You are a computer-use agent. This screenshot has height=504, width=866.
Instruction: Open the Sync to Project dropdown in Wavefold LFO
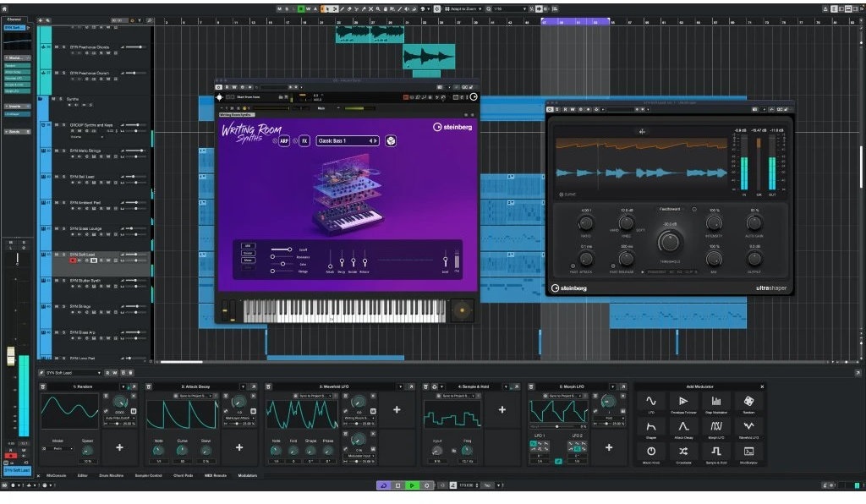pyautogui.click(x=315, y=396)
